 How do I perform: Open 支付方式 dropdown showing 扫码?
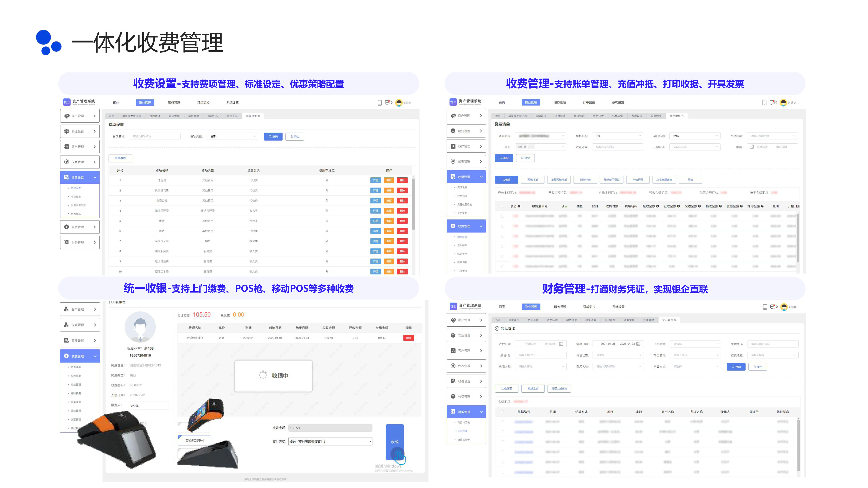point(330,442)
